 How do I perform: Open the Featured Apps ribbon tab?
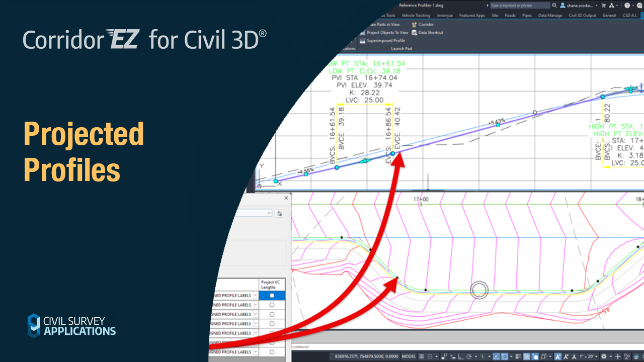472,16
